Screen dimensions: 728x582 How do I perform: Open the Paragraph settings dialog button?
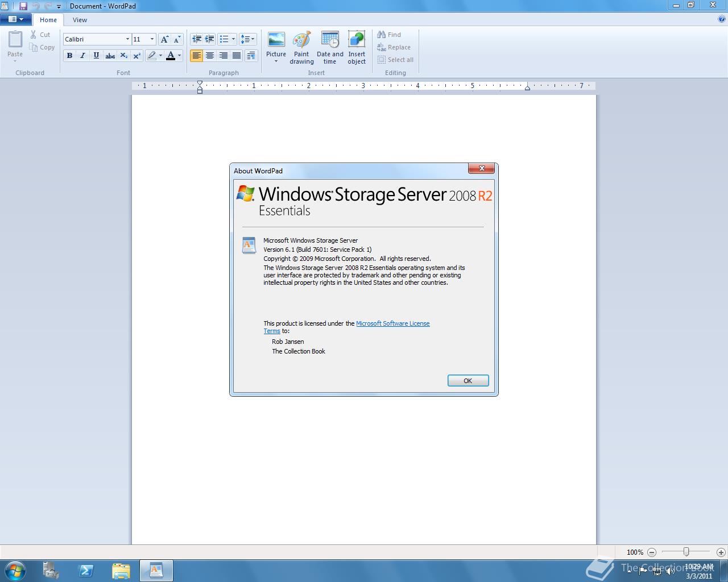click(251, 56)
